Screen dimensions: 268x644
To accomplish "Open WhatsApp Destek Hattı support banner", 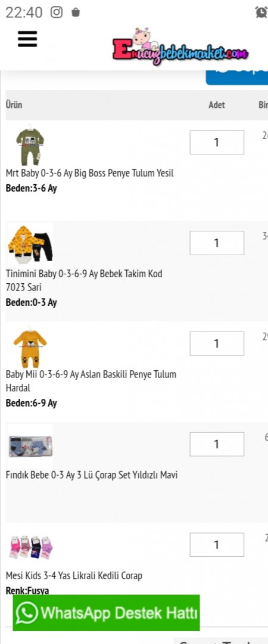I will tap(106, 612).
